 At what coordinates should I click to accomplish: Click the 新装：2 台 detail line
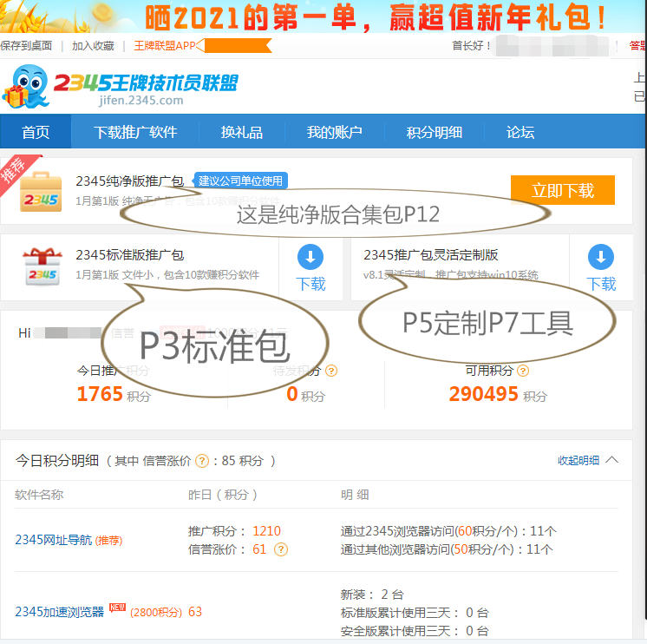pos(372,595)
